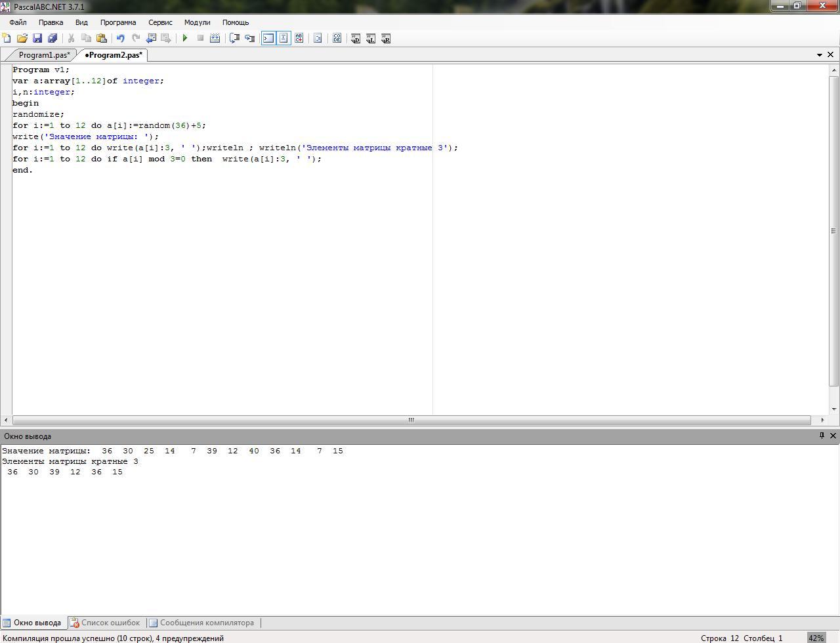Navigate forward in code history
The width and height of the screenshot is (840, 643).
(166, 38)
